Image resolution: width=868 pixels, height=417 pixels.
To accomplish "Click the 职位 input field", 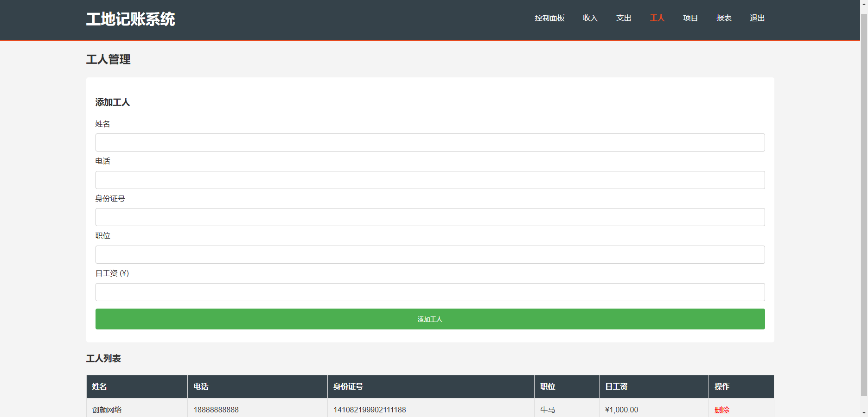I will click(430, 255).
